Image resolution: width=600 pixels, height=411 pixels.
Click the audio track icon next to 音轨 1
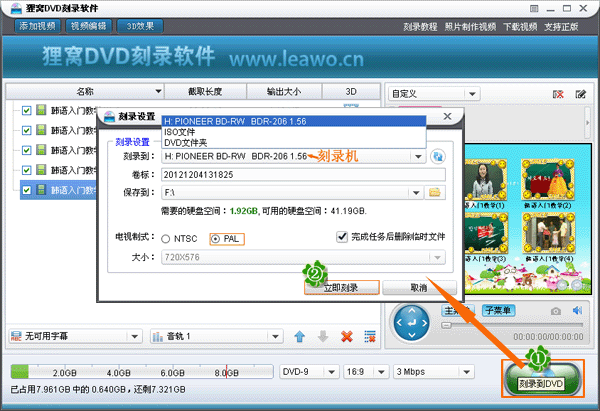pos(158,336)
